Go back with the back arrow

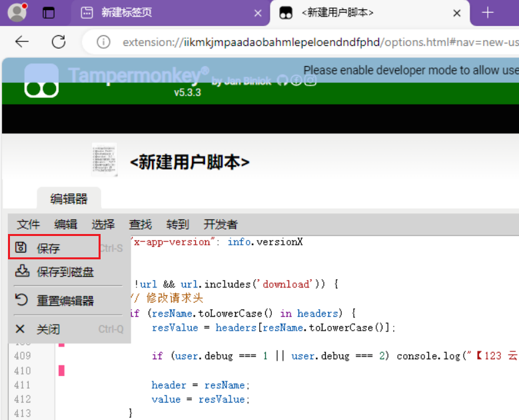22,42
